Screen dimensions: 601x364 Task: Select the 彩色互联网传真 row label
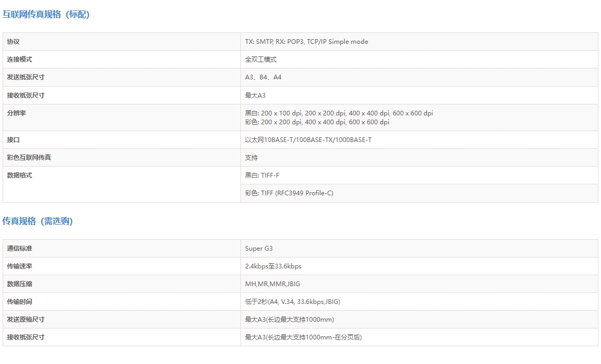click(x=29, y=158)
